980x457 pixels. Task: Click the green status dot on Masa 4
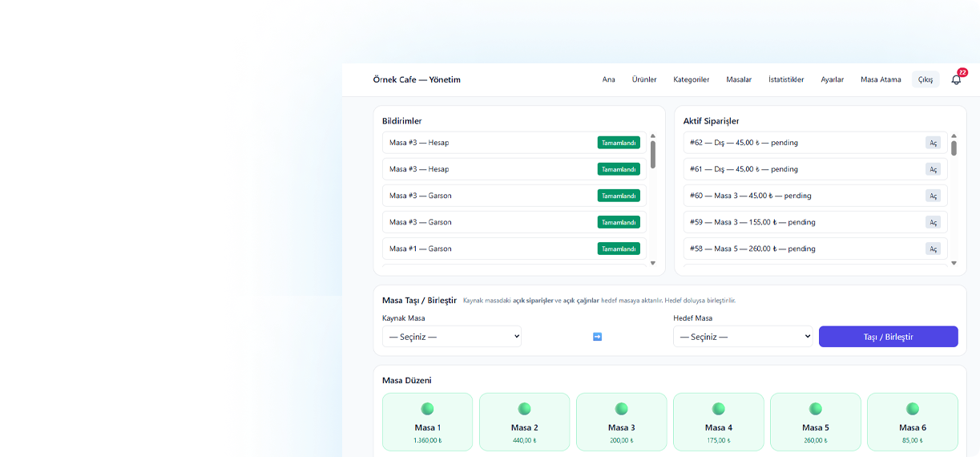[x=718, y=409]
